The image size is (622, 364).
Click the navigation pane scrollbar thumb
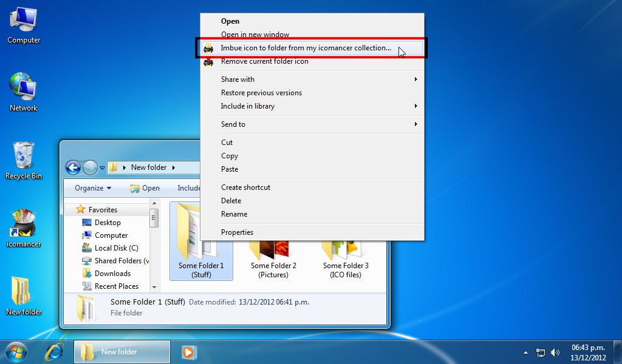coord(154,218)
